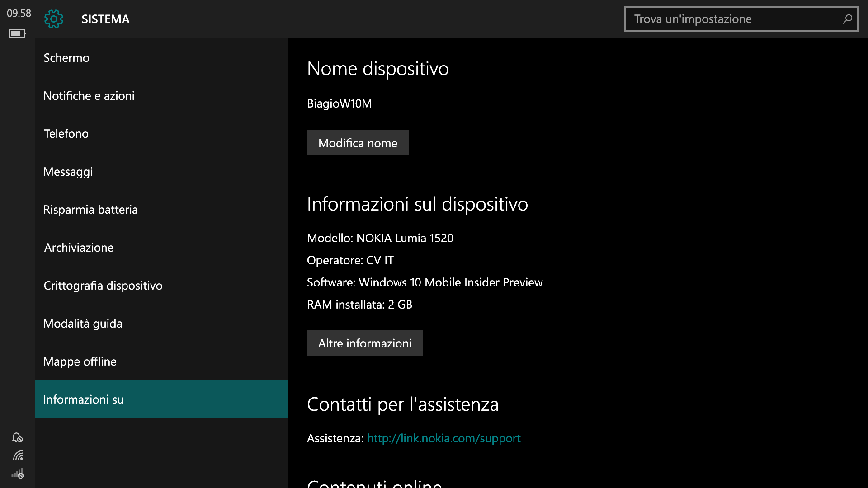868x488 pixels.
Task: Click the Contatti per l'assistenza heading
Action: 402,404
